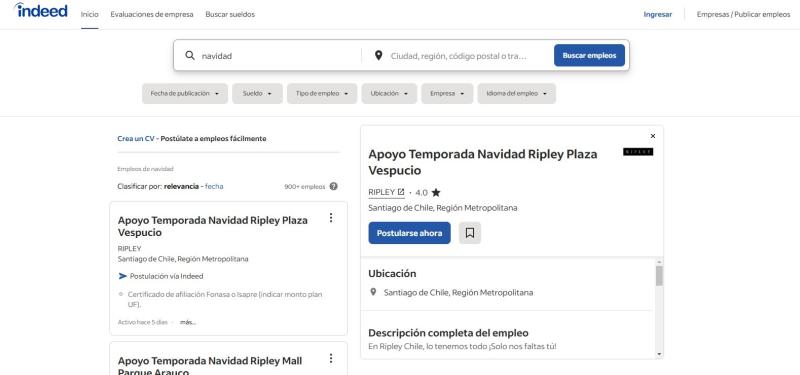
Task: Click external link icon beside RIPLEY
Action: (x=401, y=192)
